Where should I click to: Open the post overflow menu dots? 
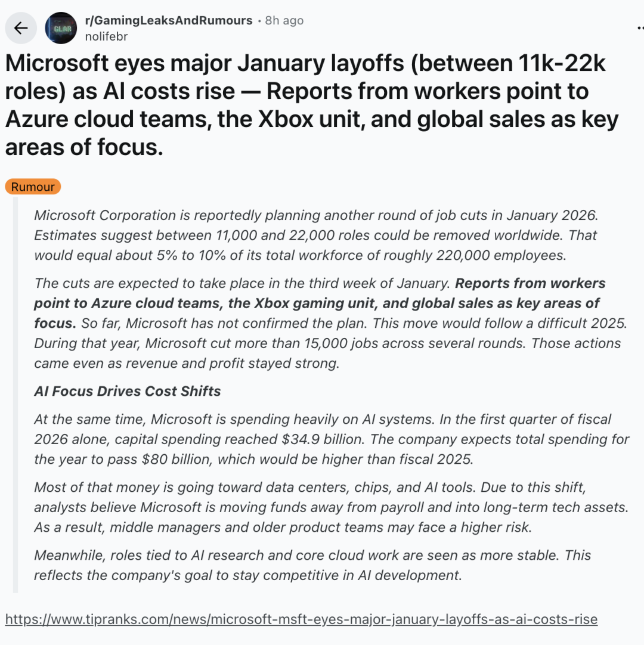point(640,28)
